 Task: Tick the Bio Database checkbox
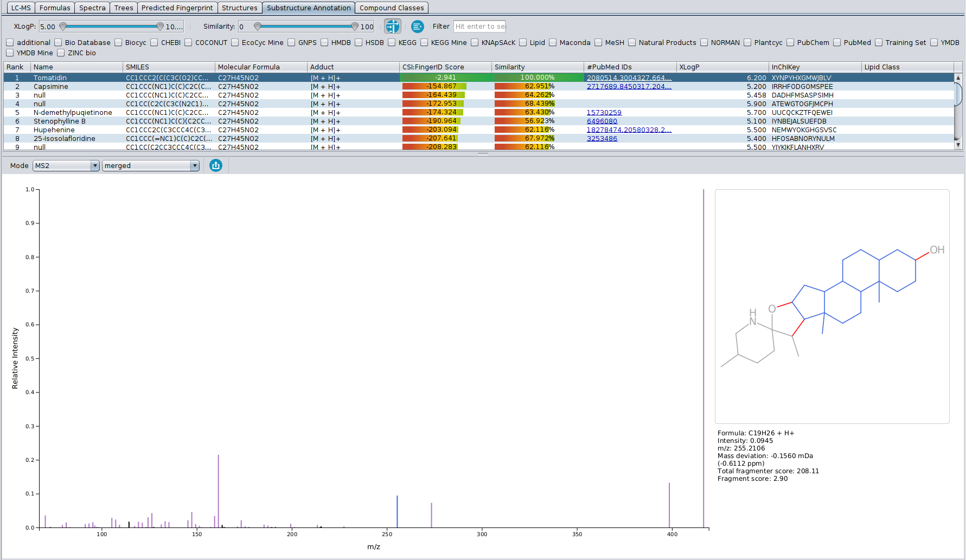tap(58, 42)
